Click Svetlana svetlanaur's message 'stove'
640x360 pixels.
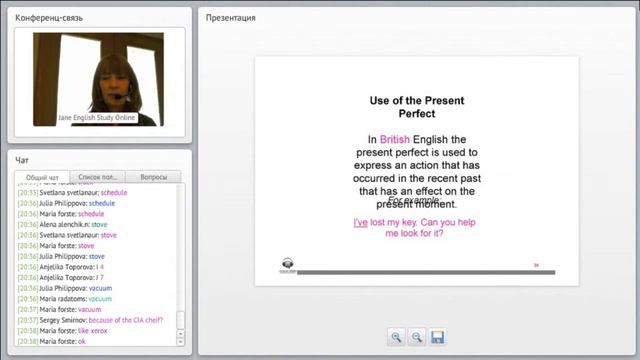click(x=109, y=235)
